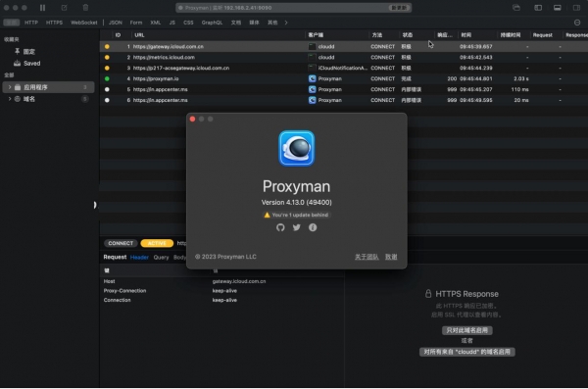This screenshot has height=389, width=588.
Task: Click the green status dot of request 4
Action: (107, 78)
